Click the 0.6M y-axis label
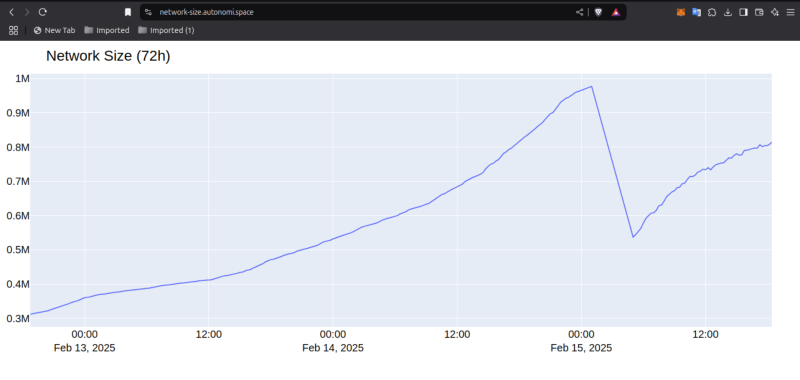Image resolution: width=800 pixels, height=380 pixels. point(18,215)
